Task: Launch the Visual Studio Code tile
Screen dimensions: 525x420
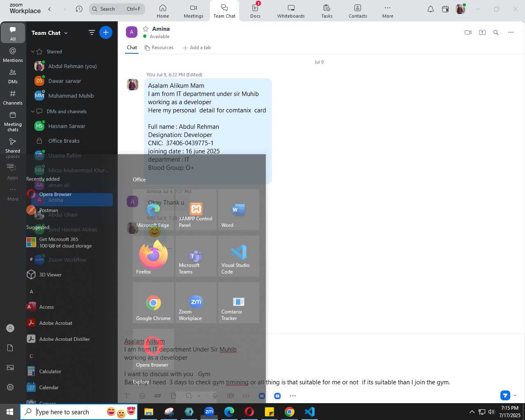Action: [x=239, y=256]
